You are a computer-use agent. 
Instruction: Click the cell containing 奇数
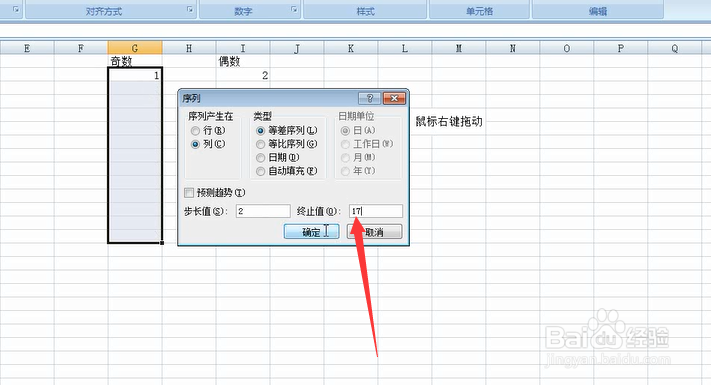pos(135,61)
